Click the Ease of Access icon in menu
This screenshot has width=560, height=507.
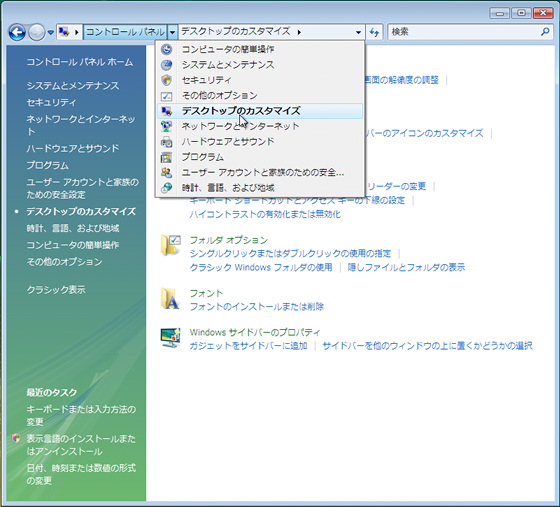point(166,49)
